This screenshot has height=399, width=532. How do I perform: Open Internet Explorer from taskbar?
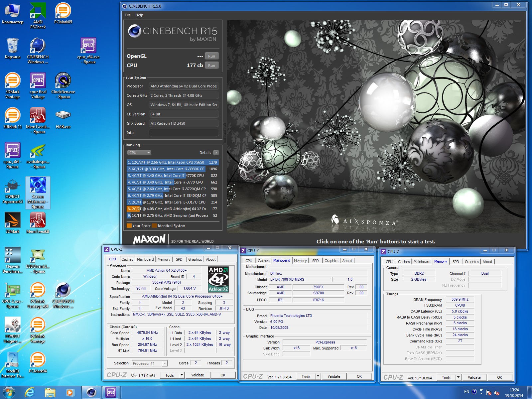click(30, 393)
